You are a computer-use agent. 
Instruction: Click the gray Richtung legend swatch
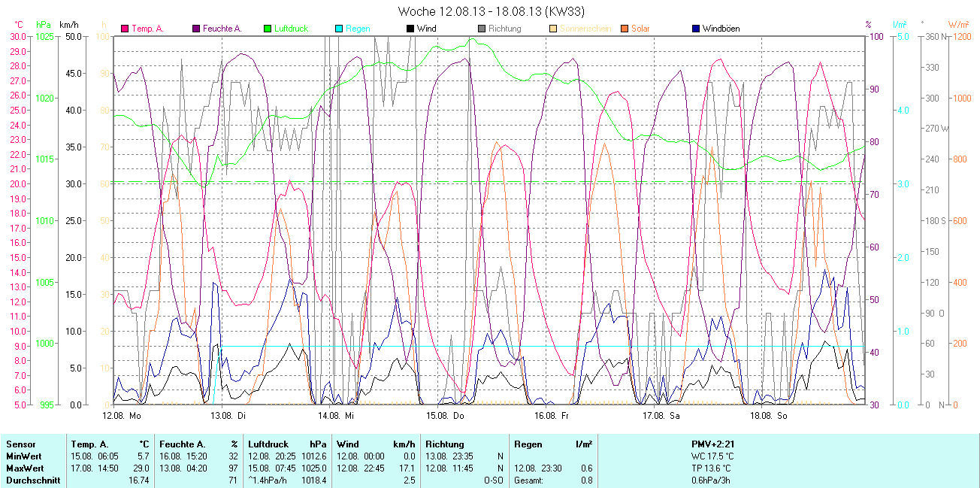pos(481,29)
